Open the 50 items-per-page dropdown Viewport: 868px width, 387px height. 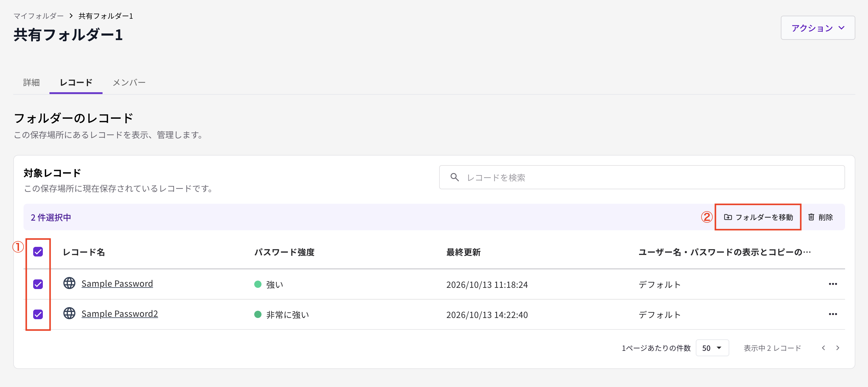coord(712,348)
